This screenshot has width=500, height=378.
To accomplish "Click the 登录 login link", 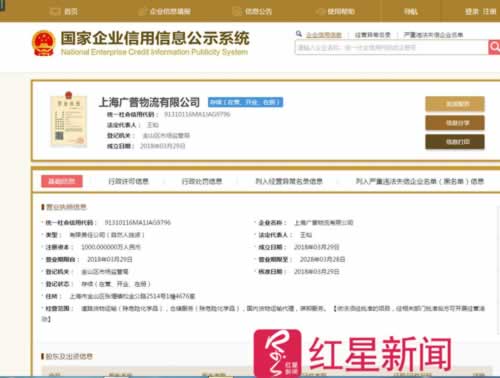I will (472, 12).
